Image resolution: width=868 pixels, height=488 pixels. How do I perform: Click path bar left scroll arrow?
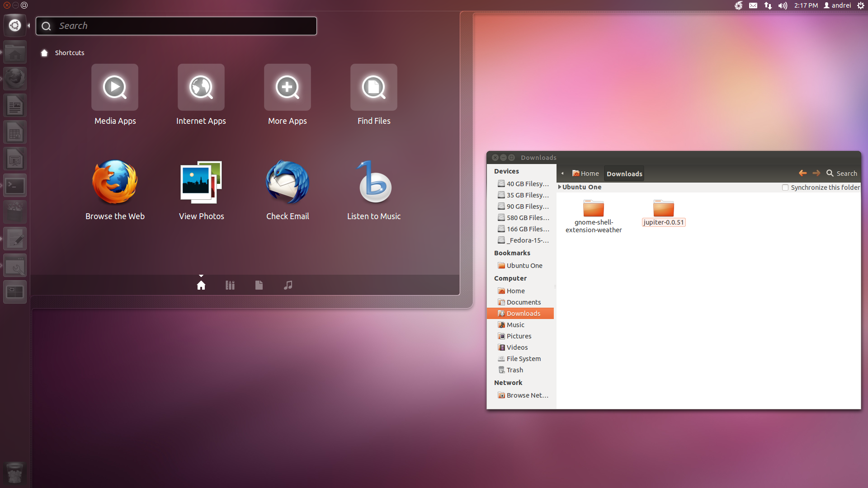[562, 174]
